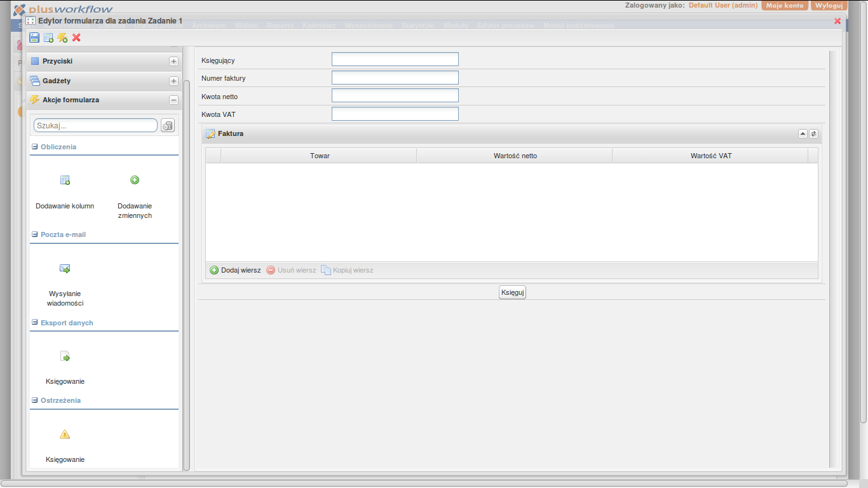Click the Towar column header

tap(319, 156)
